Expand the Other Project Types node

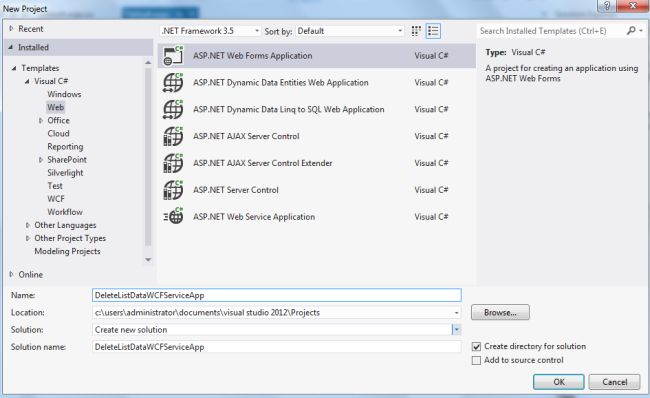pos(28,238)
